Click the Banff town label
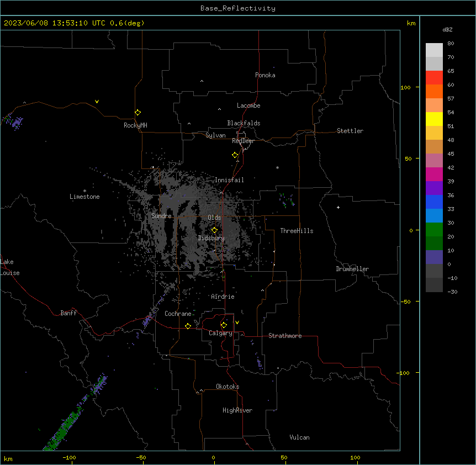Image resolution: width=476 pixels, height=465 pixels. pyautogui.click(x=68, y=313)
